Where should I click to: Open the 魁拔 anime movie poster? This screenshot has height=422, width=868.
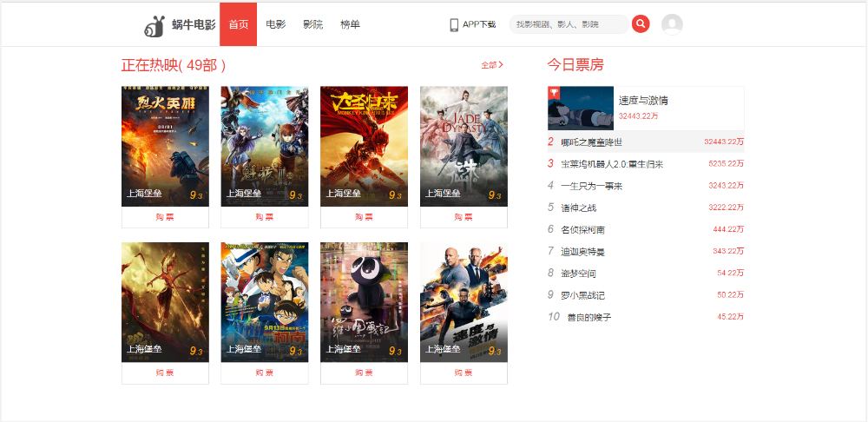click(x=265, y=146)
